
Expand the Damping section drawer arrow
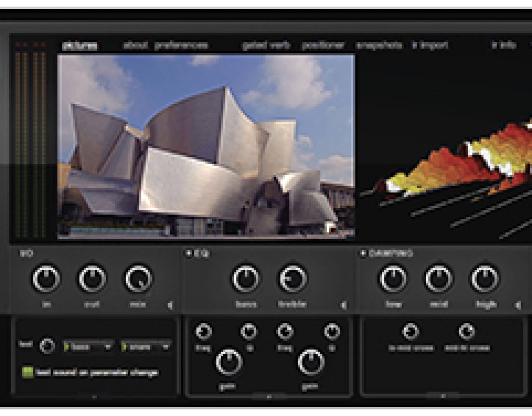pyautogui.click(x=518, y=305)
